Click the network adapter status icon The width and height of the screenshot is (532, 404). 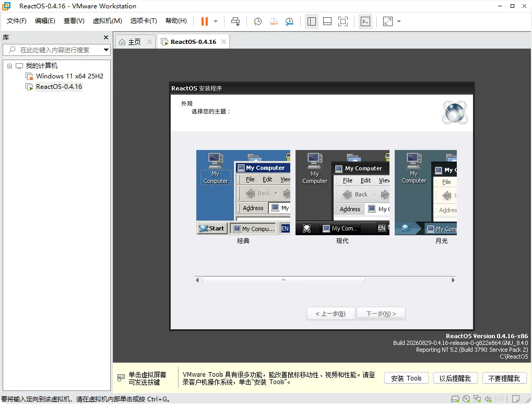477,399
